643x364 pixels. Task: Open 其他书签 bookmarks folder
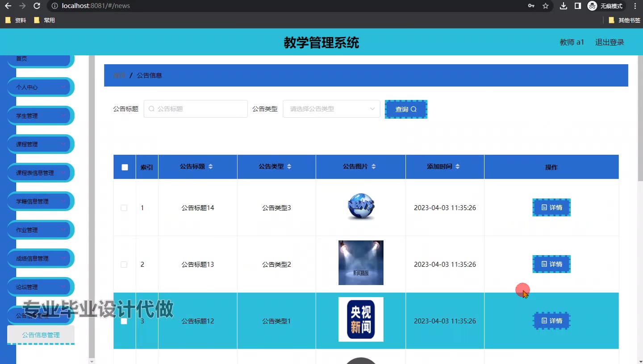point(624,20)
